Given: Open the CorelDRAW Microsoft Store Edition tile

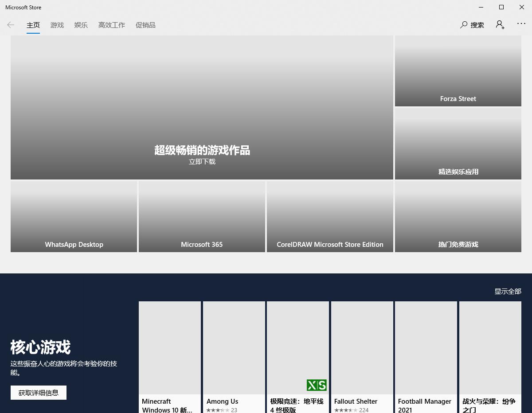Looking at the screenshot, I should (330, 216).
